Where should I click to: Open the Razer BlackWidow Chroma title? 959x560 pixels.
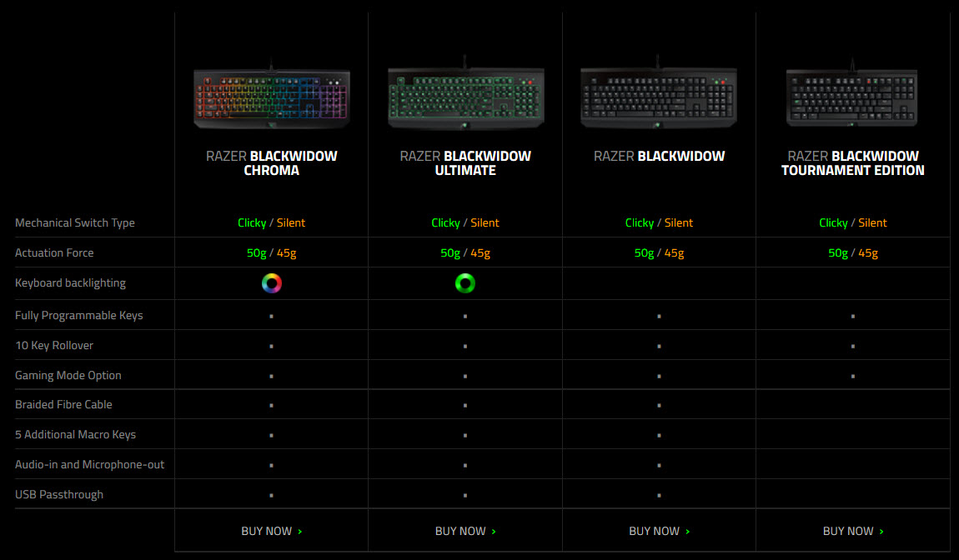coord(272,163)
